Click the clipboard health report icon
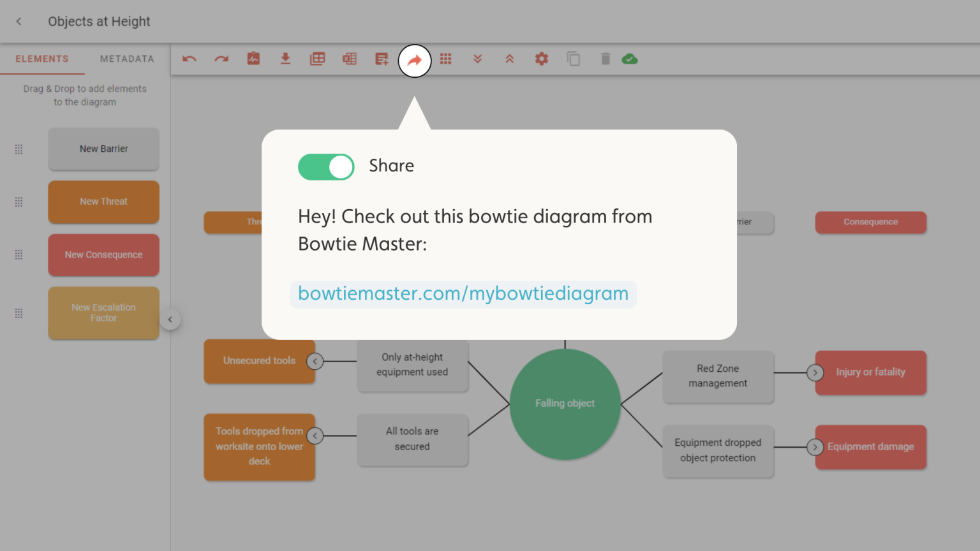This screenshot has height=551, width=980. [253, 59]
